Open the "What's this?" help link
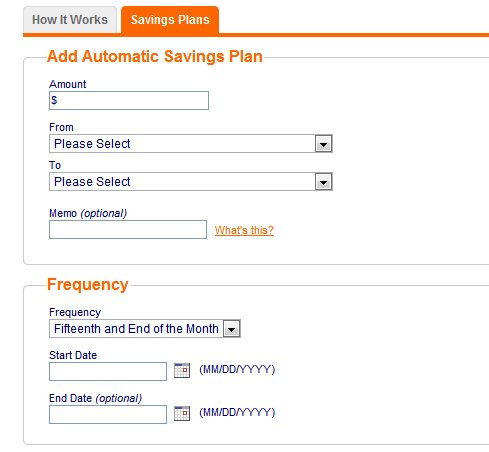Viewport: 489px width, 452px height. pyautogui.click(x=244, y=230)
